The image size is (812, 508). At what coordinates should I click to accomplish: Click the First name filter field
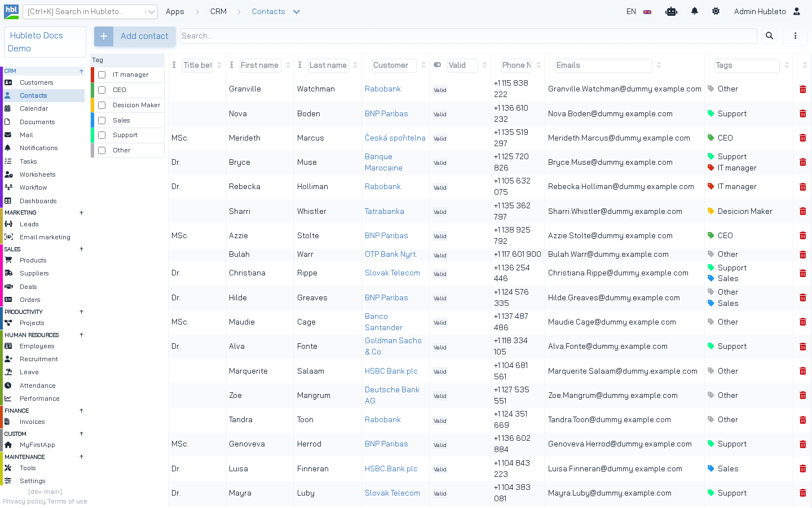260,65
